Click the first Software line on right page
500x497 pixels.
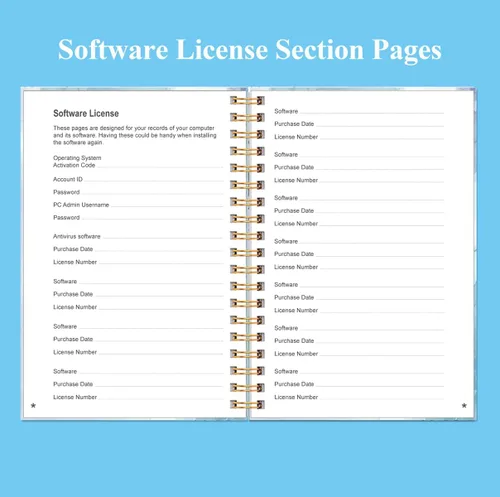pyautogui.click(x=359, y=111)
